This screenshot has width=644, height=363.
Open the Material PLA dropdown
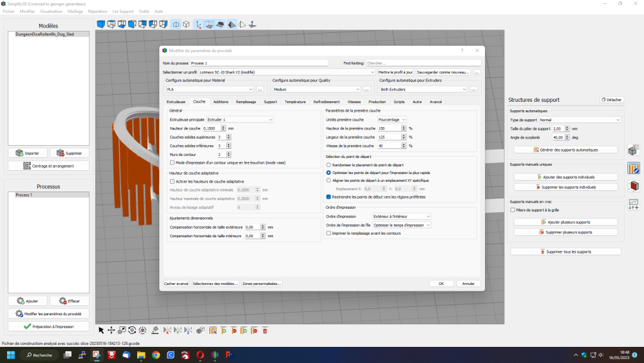pos(210,89)
